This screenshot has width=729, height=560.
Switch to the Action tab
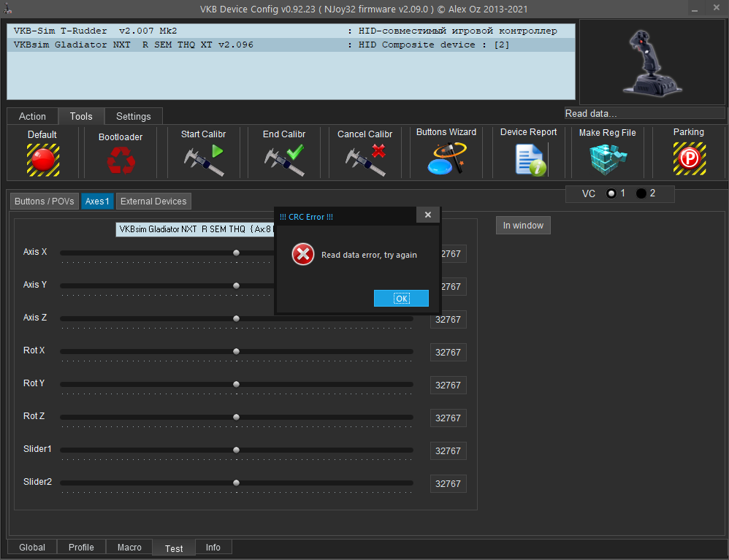(33, 116)
